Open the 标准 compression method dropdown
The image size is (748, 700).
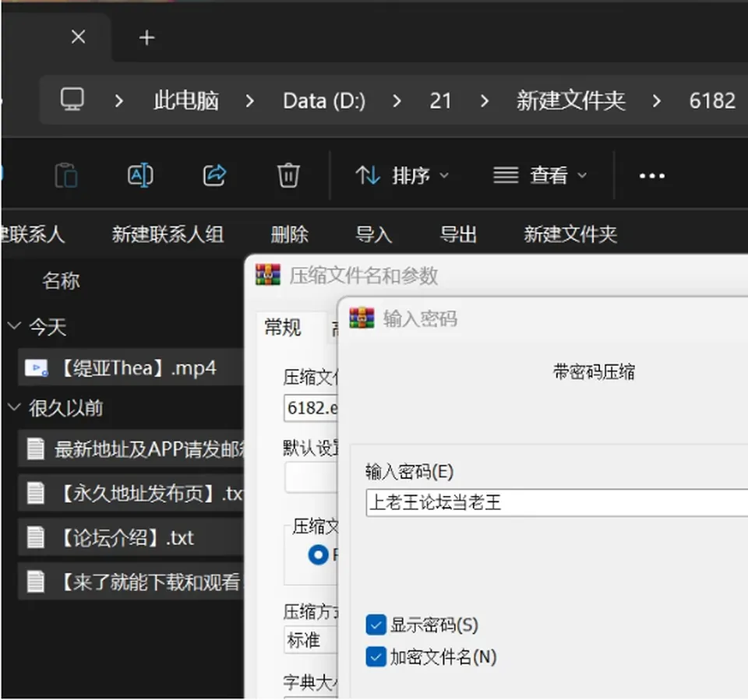pos(311,639)
